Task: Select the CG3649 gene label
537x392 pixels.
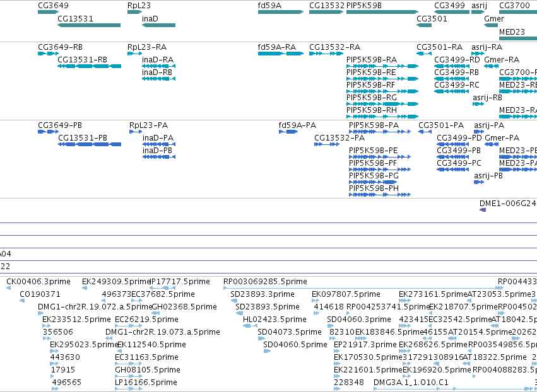Action: pyautogui.click(x=53, y=6)
